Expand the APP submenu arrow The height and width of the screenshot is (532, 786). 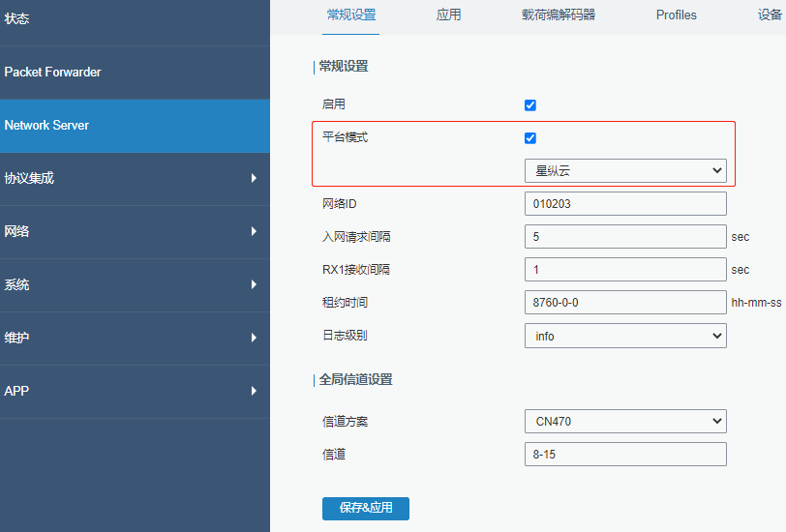(x=254, y=391)
